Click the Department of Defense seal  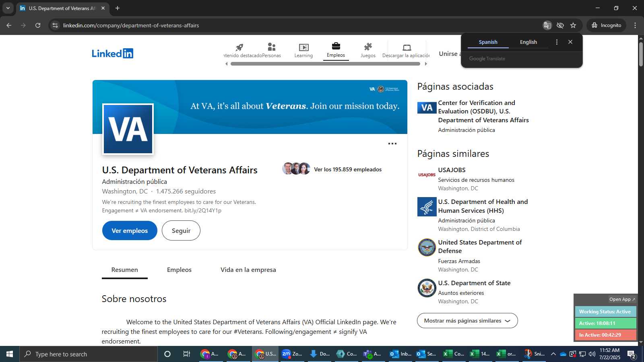pos(427,247)
